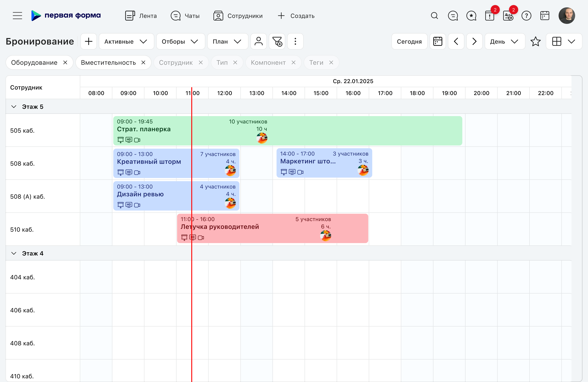Image resolution: width=588 pixels, height=382 pixels.
Task: Click the add-filter funnel icon
Action: tap(277, 42)
